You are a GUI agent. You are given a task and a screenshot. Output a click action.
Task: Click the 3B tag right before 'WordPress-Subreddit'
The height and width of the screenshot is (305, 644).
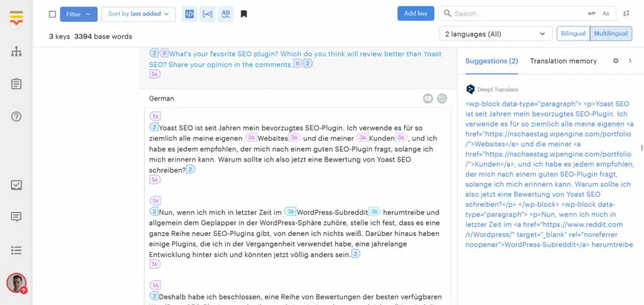pos(290,212)
